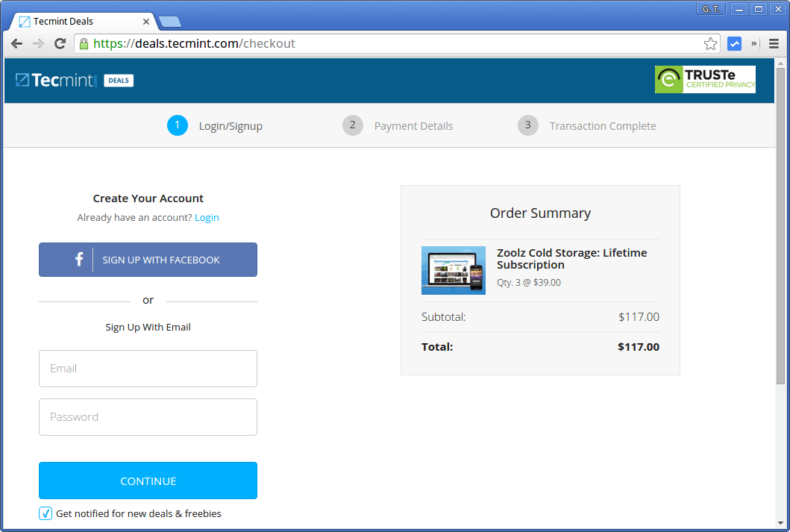The width and height of the screenshot is (790, 532).
Task: Click the page reload icon
Action: tap(60, 43)
